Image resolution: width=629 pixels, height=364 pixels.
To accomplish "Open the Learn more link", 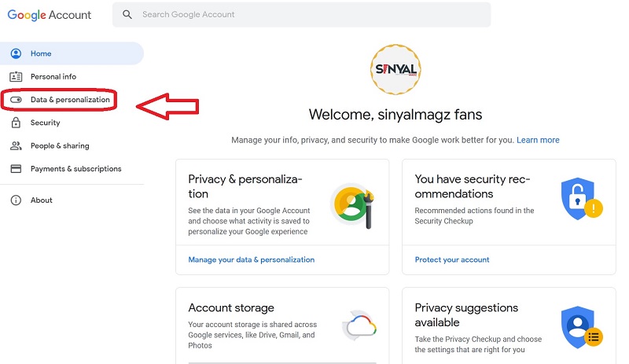I will pyautogui.click(x=538, y=140).
